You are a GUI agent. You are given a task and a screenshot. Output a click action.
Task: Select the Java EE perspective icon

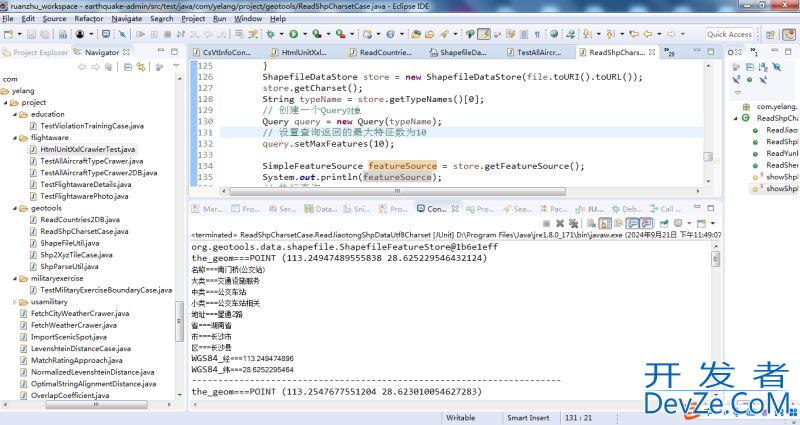789,35
